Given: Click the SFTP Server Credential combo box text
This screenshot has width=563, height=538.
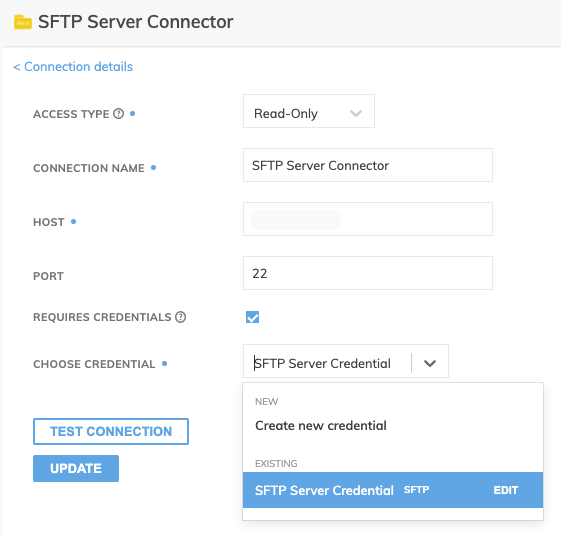Looking at the screenshot, I should click(x=322, y=364).
